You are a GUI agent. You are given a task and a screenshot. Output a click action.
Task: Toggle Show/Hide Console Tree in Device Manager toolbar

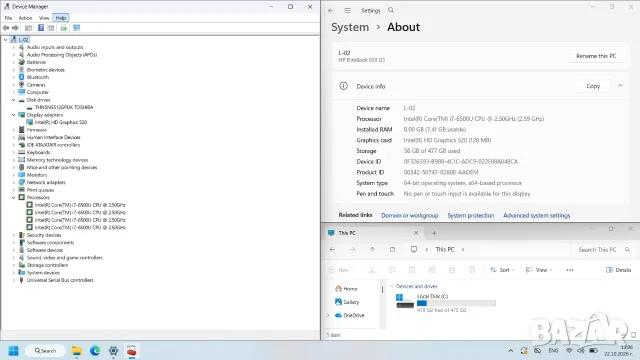28,28
